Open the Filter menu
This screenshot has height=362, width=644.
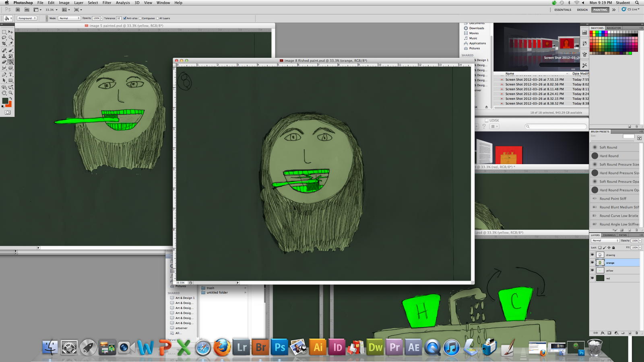pos(107,3)
